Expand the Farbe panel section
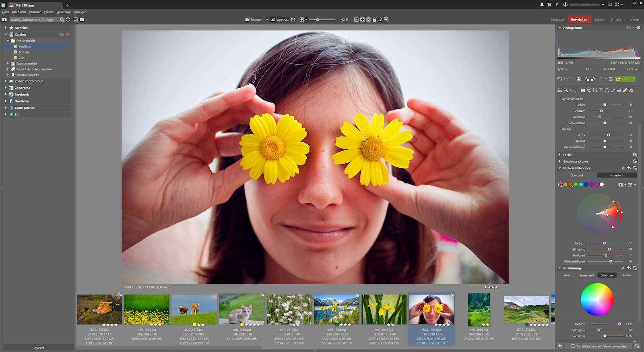The width and height of the screenshot is (644, 352). (x=567, y=155)
